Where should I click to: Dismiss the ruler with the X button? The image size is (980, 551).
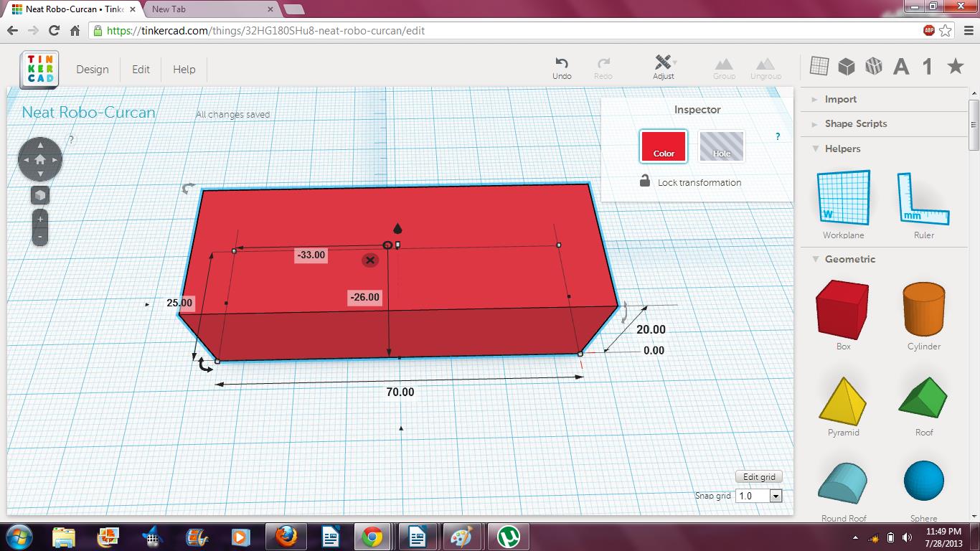coord(370,260)
